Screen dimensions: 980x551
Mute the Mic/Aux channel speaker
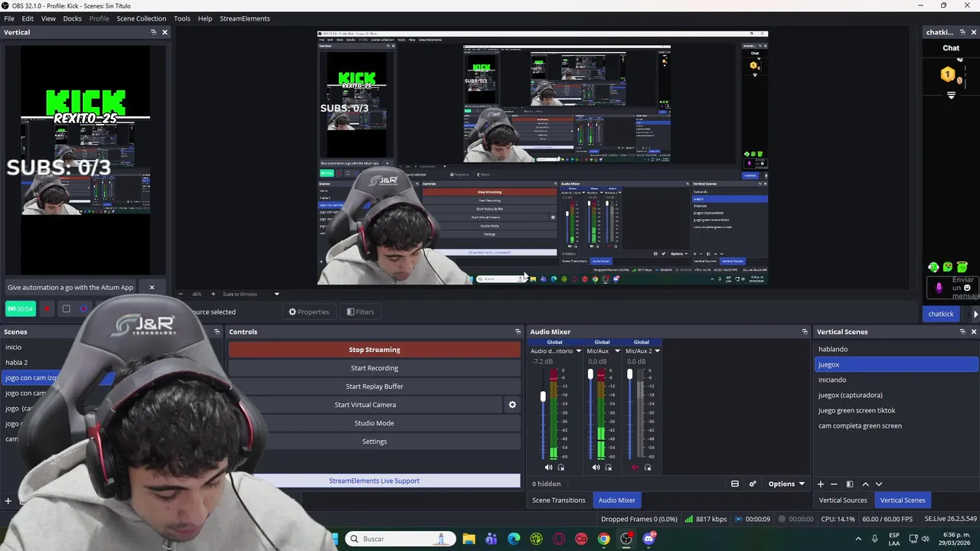[596, 468]
